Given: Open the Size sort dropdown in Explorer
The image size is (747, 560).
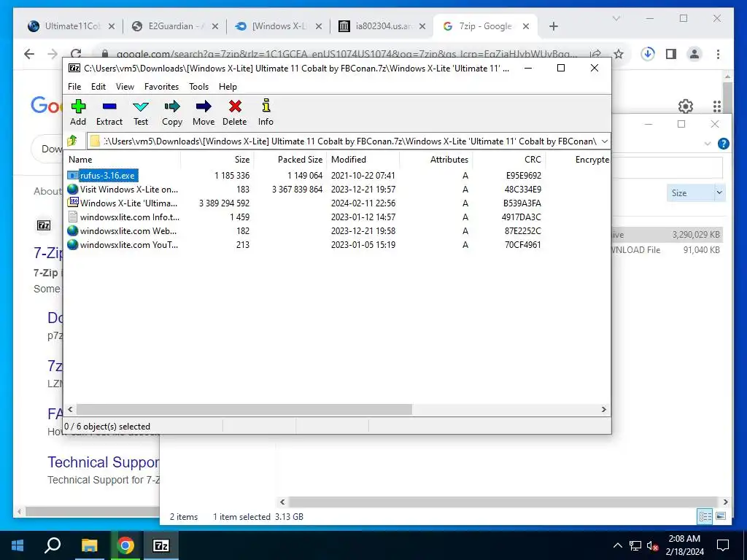Looking at the screenshot, I should click(x=719, y=192).
